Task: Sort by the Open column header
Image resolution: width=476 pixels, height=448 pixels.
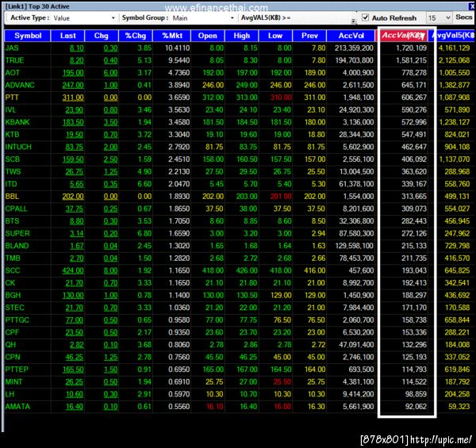Action: (208, 36)
